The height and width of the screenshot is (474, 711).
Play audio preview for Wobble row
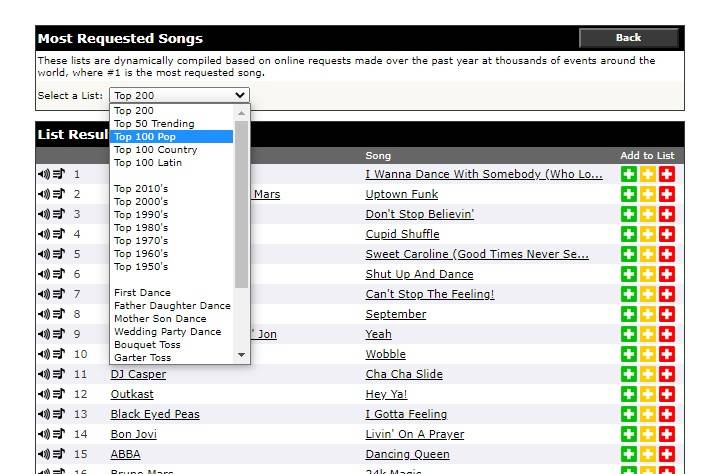pyautogui.click(x=44, y=354)
